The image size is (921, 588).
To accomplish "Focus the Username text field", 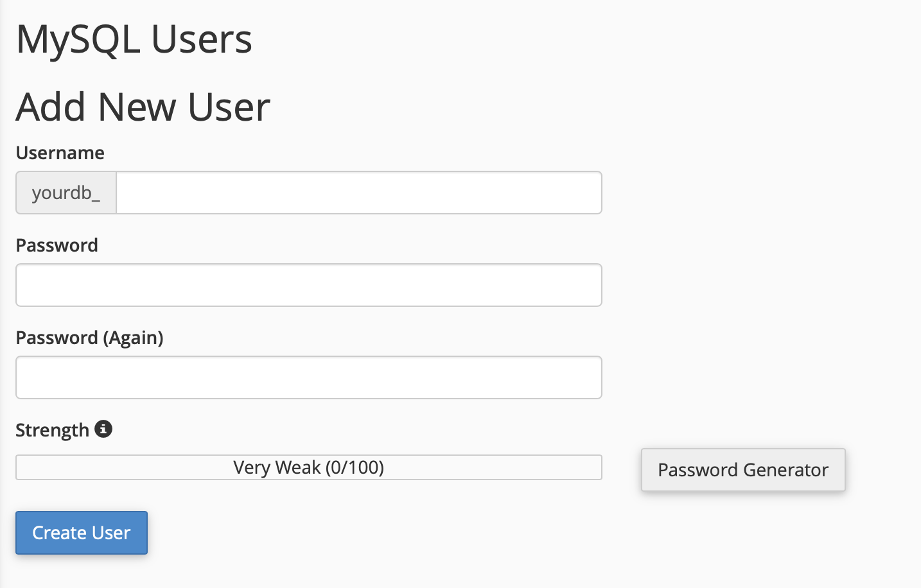I will [x=358, y=193].
